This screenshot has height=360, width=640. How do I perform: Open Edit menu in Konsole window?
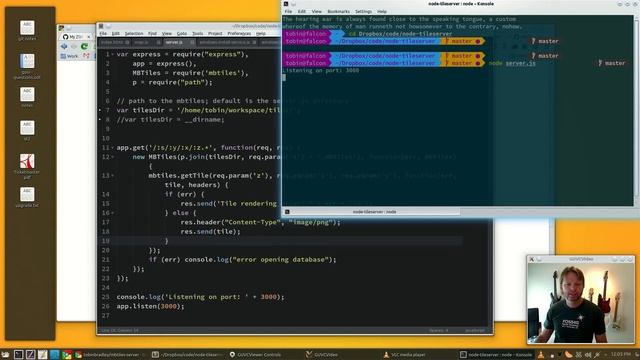point(302,11)
